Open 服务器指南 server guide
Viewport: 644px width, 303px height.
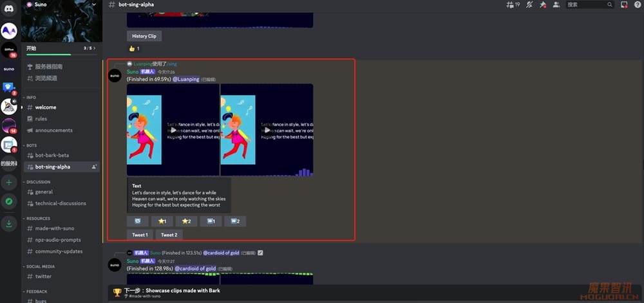(x=62, y=66)
